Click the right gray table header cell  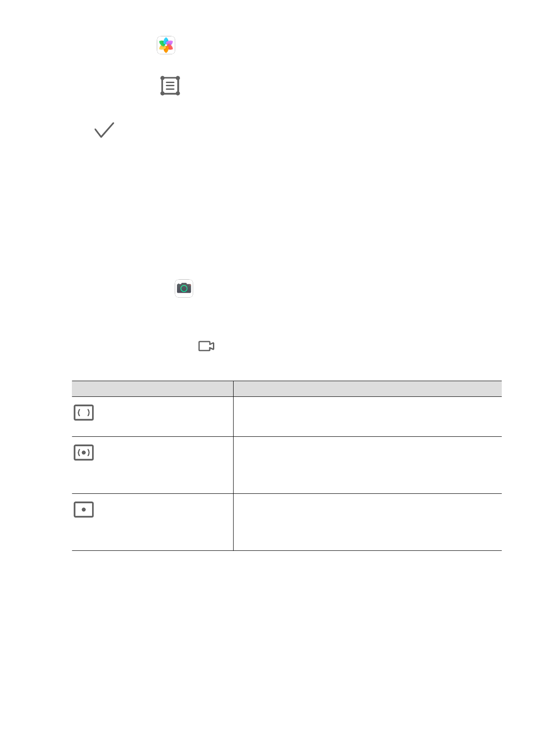367,389
